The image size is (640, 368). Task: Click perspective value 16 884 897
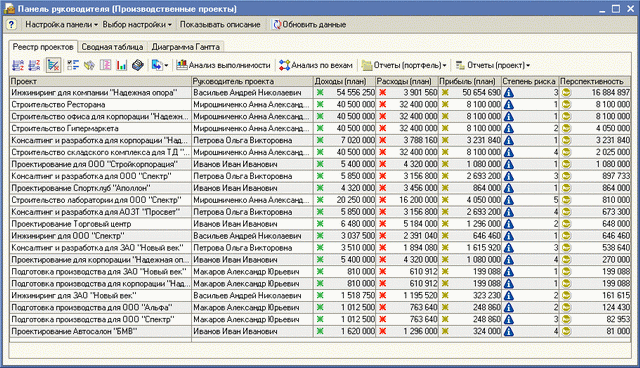coord(611,93)
